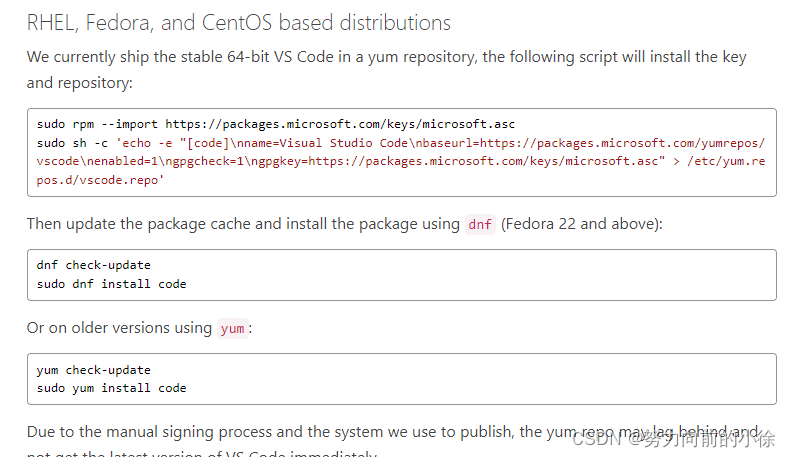This screenshot has width=791, height=457.
Task: Click the paragraph 'Due to the manual signing process'
Action: pyautogui.click(x=392, y=442)
